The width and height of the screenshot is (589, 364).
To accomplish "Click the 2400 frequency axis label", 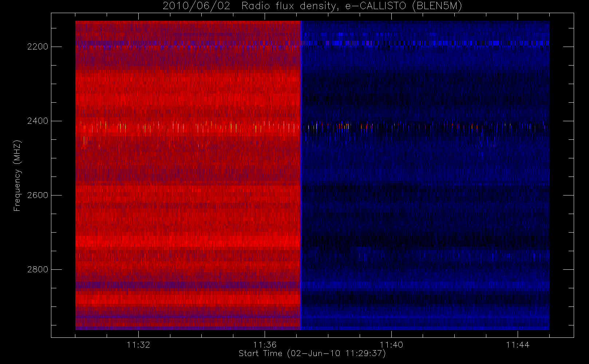I will click(37, 121).
